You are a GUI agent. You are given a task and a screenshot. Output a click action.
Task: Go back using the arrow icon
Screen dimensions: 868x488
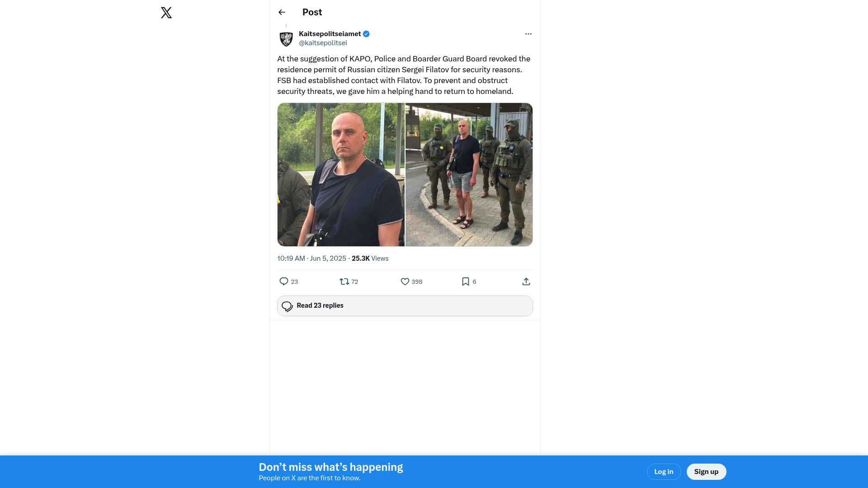(x=282, y=12)
